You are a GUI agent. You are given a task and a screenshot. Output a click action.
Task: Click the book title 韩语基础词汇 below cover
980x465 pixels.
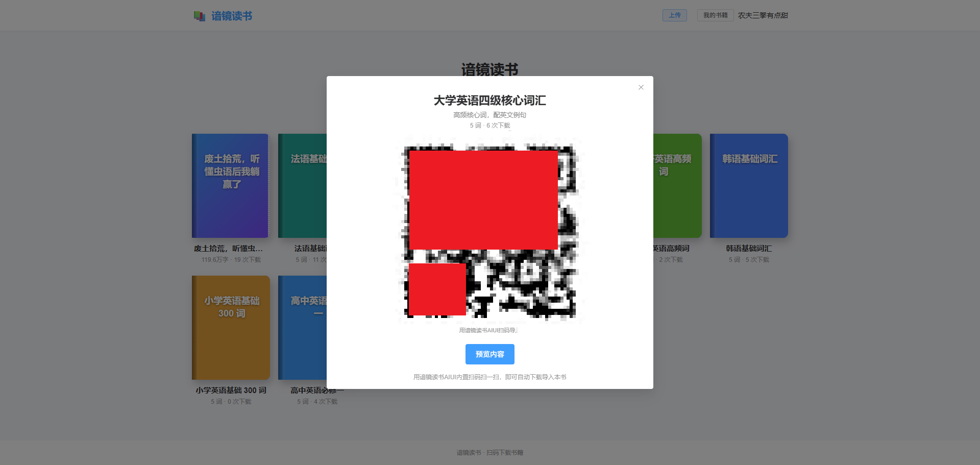pos(749,249)
